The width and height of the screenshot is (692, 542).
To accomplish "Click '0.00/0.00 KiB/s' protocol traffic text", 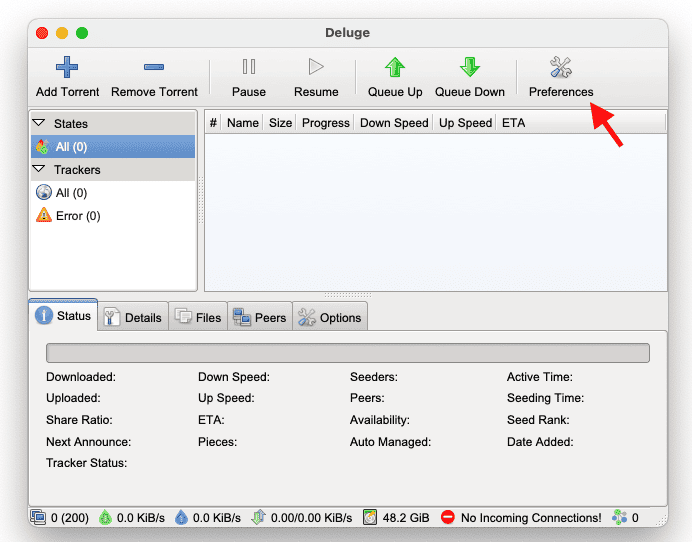I will coord(311,518).
